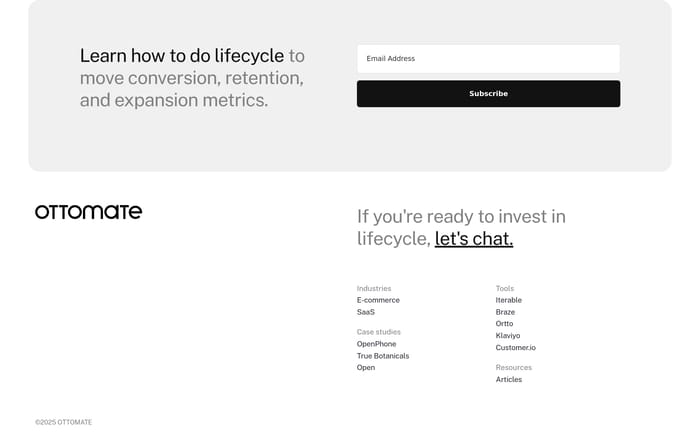Screen dimensions: 700x443
Task: Click the Email Address input field
Action: tap(488, 58)
